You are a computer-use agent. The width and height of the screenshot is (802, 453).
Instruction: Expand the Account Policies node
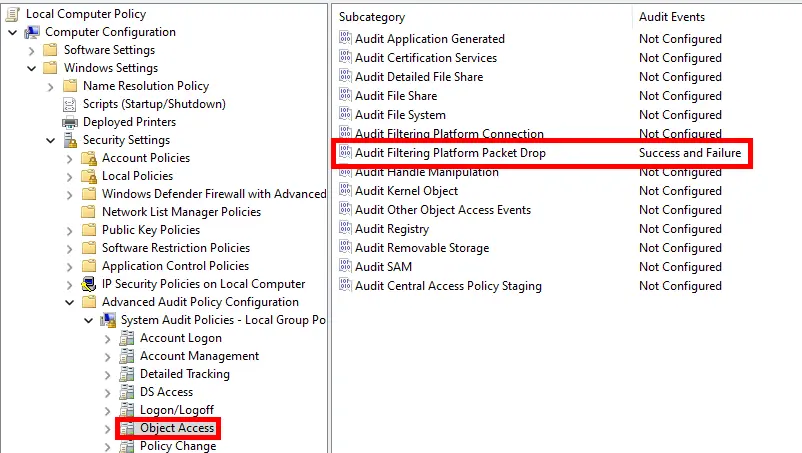tap(70, 159)
